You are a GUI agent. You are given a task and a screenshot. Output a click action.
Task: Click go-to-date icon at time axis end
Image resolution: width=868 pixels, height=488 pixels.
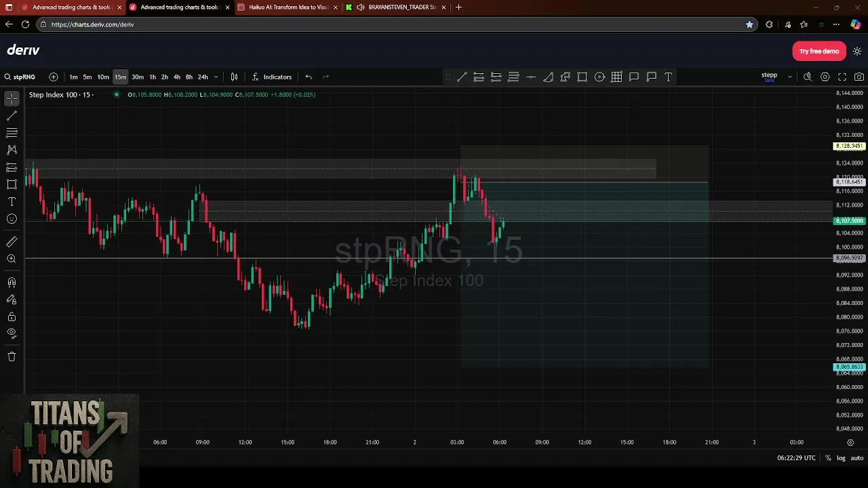tap(850, 443)
